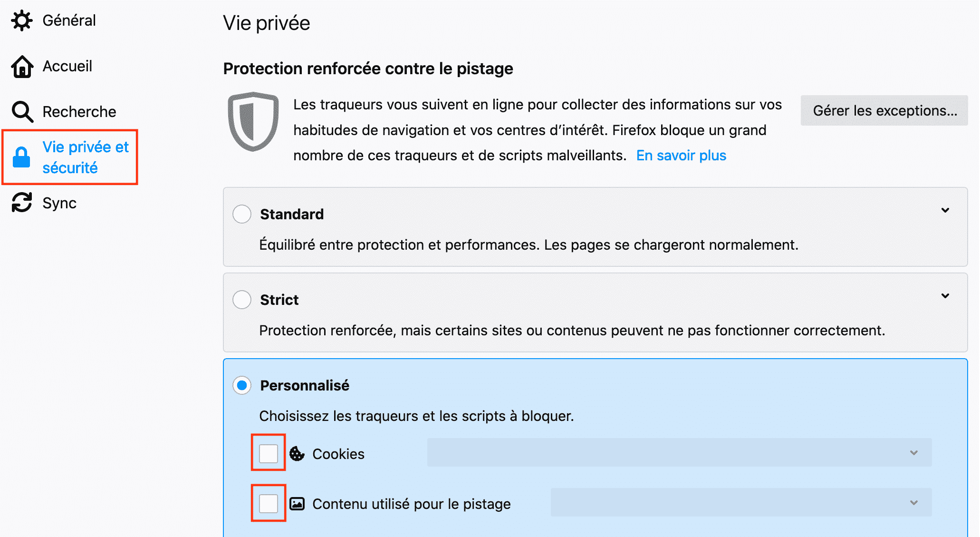The image size is (980, 537).
Task: Enable the Cookies checkbox
Action: coord(269,453)
